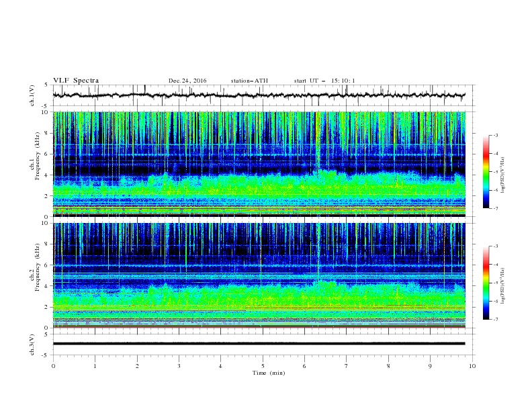The height and width of the screenshot is (411, 532).
Task: Click the "-7" label on ch.1 color bar
Action: click(x=495, y=208)
